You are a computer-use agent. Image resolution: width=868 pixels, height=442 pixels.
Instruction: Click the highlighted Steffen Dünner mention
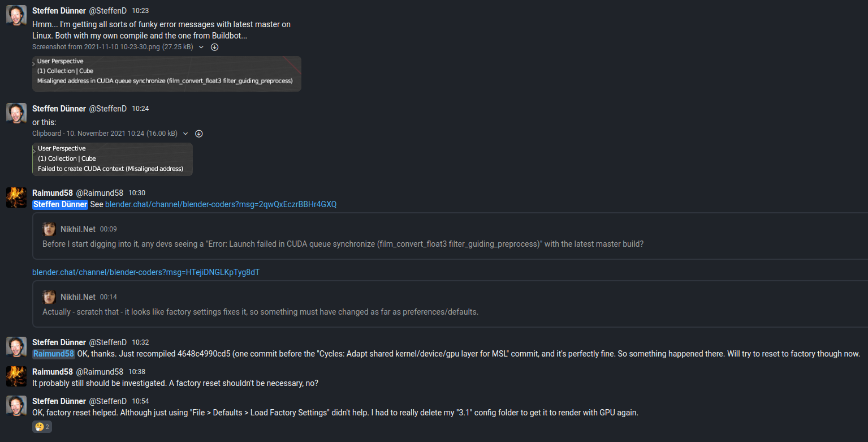click(60, 204)
